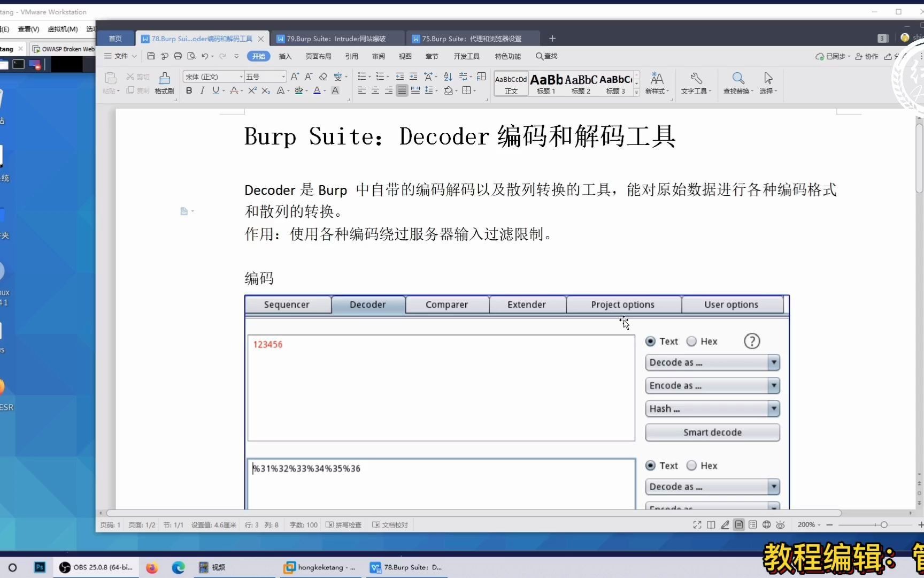
Task: Toggle bold formatting in the ribbon
Action: 188,90
